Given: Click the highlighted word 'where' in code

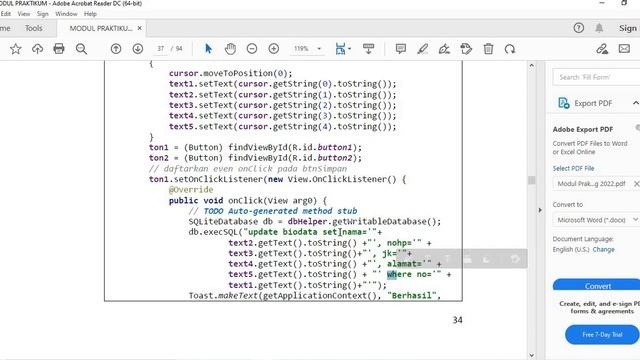Looking at the screenshot, I should coord(399,274).
